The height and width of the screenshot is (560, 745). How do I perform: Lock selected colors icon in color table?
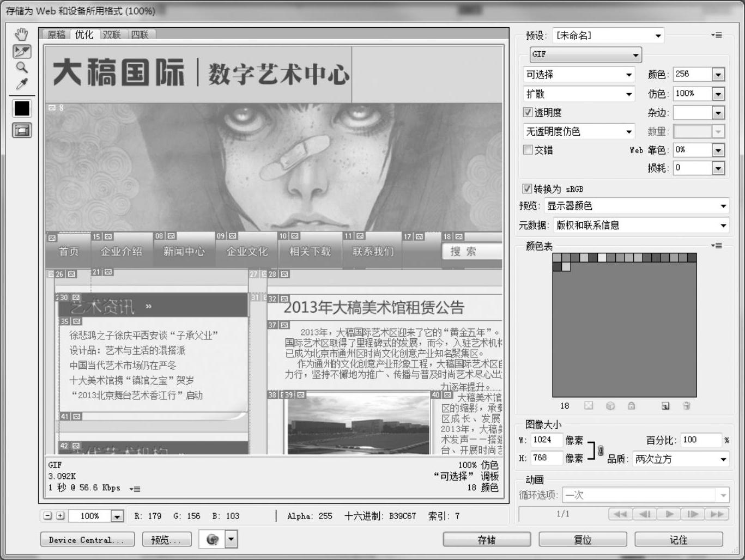631,406
